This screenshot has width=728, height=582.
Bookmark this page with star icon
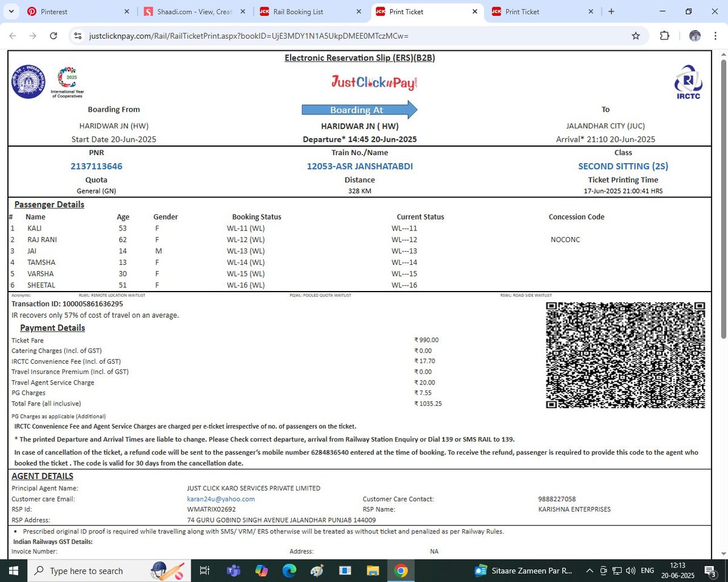(636, 36)
